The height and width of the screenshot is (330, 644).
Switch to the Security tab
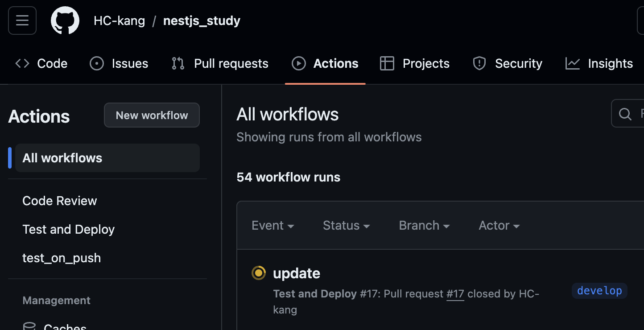click(507, 64)
